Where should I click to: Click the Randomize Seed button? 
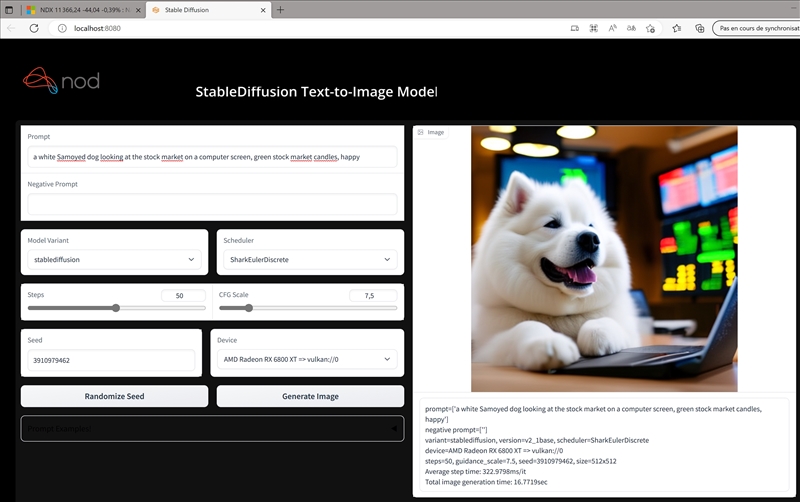coord(114,396)
